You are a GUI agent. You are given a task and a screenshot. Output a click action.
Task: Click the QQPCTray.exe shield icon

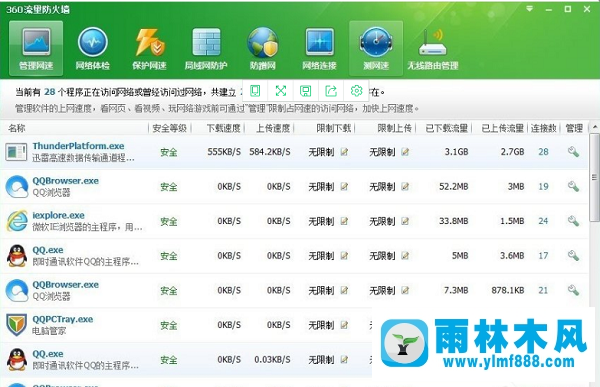click(17, 325)
